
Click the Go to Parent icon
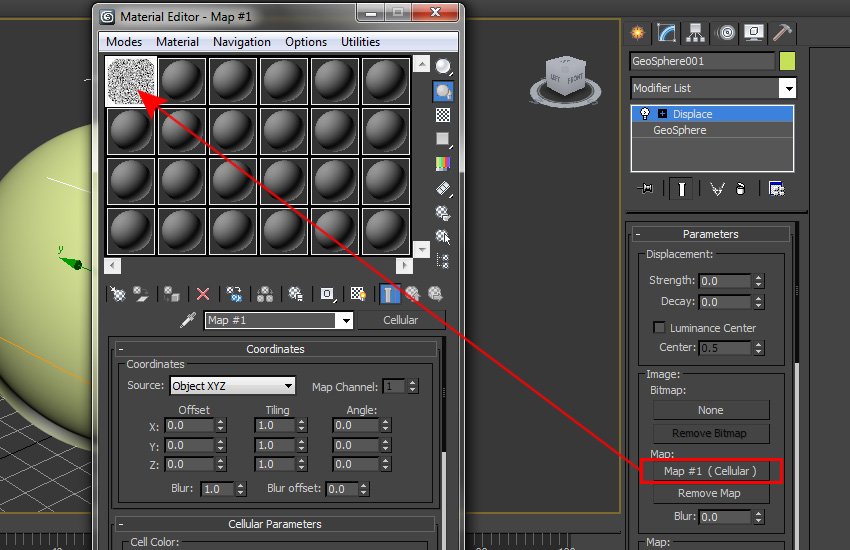tap(411, 294)
